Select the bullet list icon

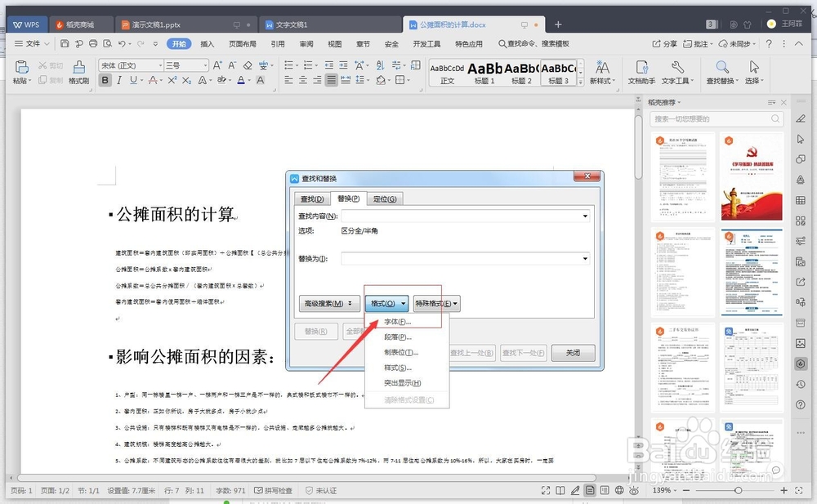coord(289,65)
